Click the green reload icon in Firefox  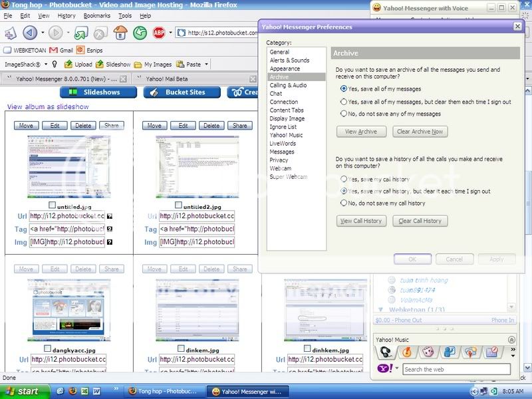pos(140,33)
